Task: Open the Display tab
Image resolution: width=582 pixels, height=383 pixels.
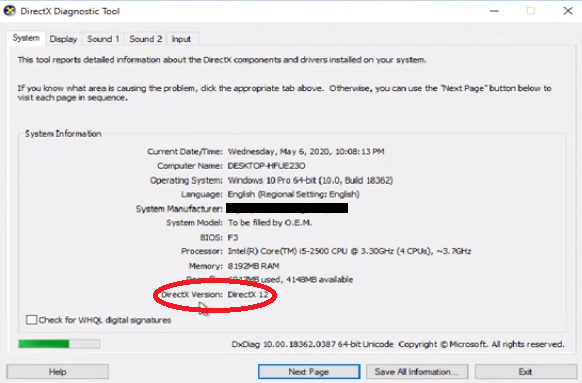Action: 63,39
